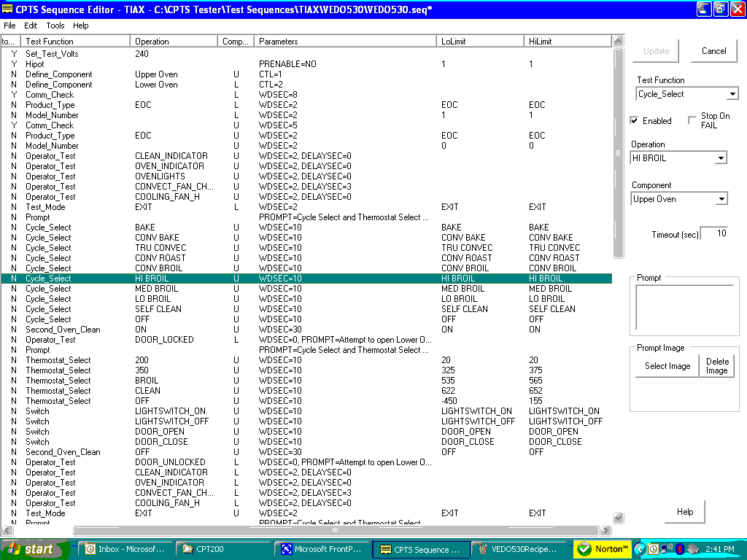The width and height of the screenshot is (747, 560).
Task: Select the Thermostat_Select 350 row
Action: 306,370
